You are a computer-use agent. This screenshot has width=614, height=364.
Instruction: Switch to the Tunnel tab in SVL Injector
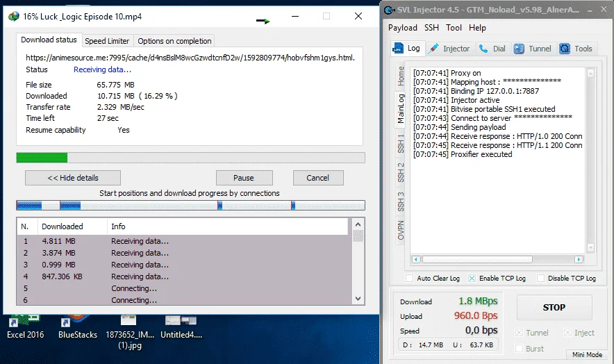click(x=533, y=49)
